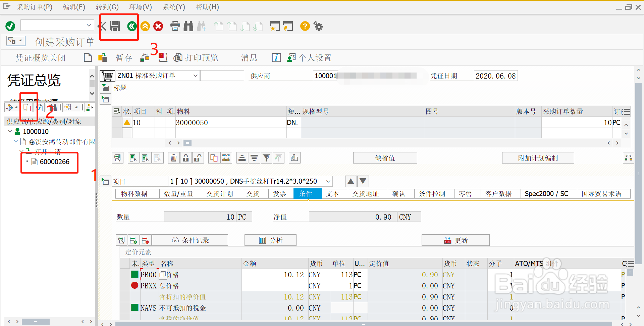Click the red Cancel X icon
This screenshot has width=644, height=326.
click(x=158, y=26)
